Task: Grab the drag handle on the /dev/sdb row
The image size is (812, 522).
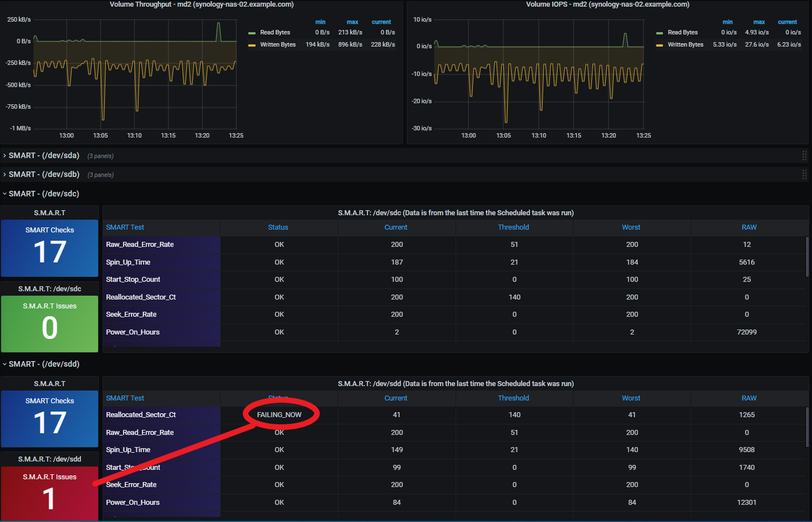Action: pyautogui.click(x=804, y=175)
